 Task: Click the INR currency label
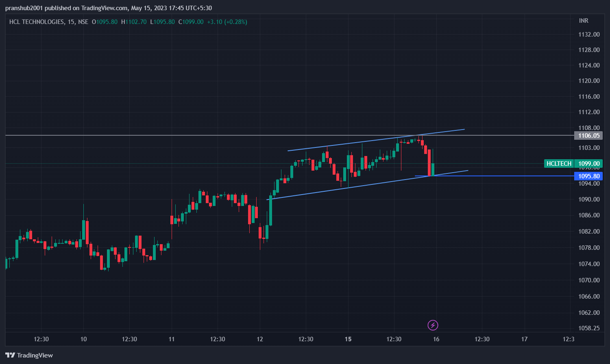click(584, 20)
